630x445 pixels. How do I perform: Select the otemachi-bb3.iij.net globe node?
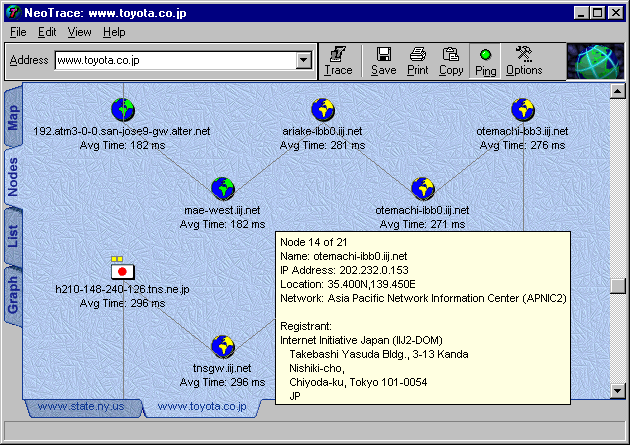[522, 110]
